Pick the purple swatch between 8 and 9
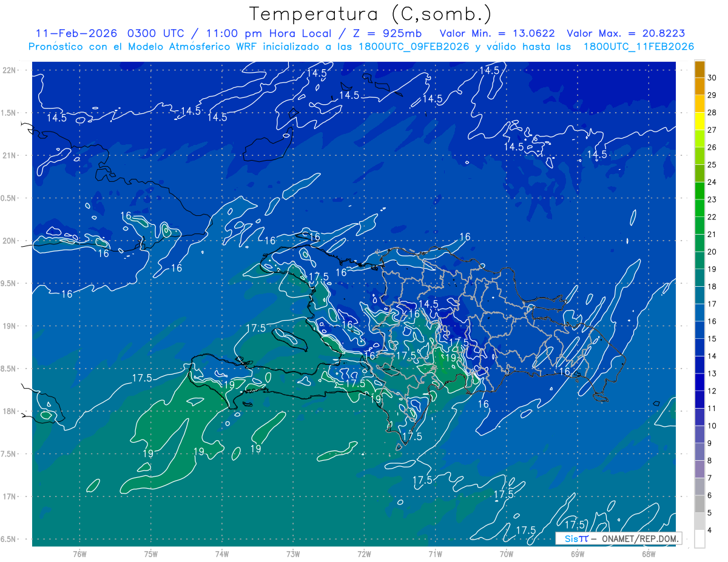This screenshot has height=562, width=728. [699, 452]
